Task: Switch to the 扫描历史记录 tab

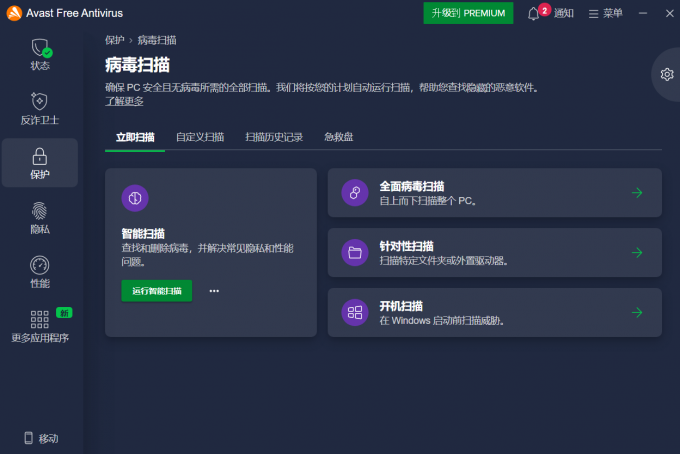Action: (274, 137)
